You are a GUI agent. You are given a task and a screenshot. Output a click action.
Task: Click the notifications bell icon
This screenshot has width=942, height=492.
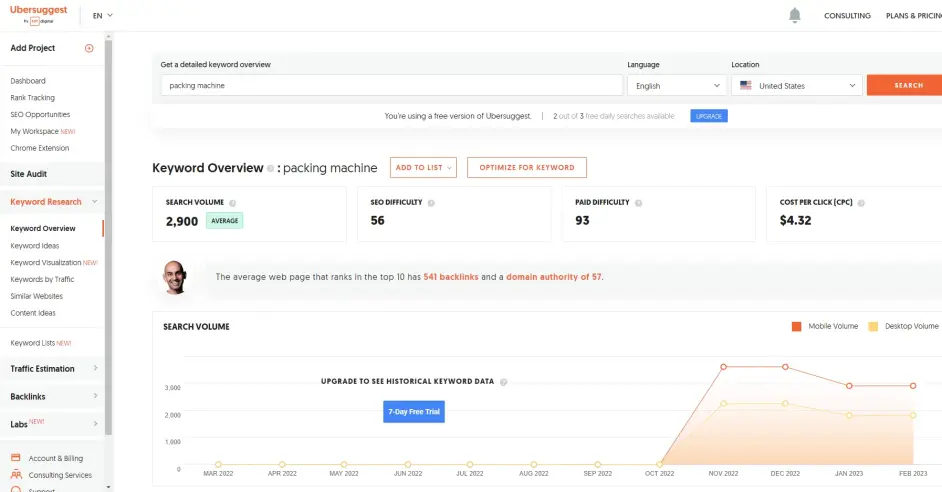pos(795,15)
